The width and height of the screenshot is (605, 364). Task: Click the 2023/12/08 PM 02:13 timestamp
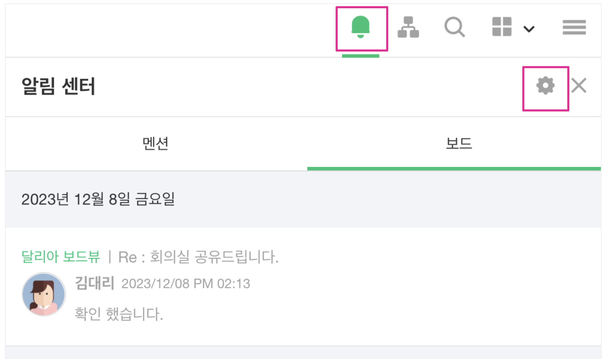coord(186,284)
